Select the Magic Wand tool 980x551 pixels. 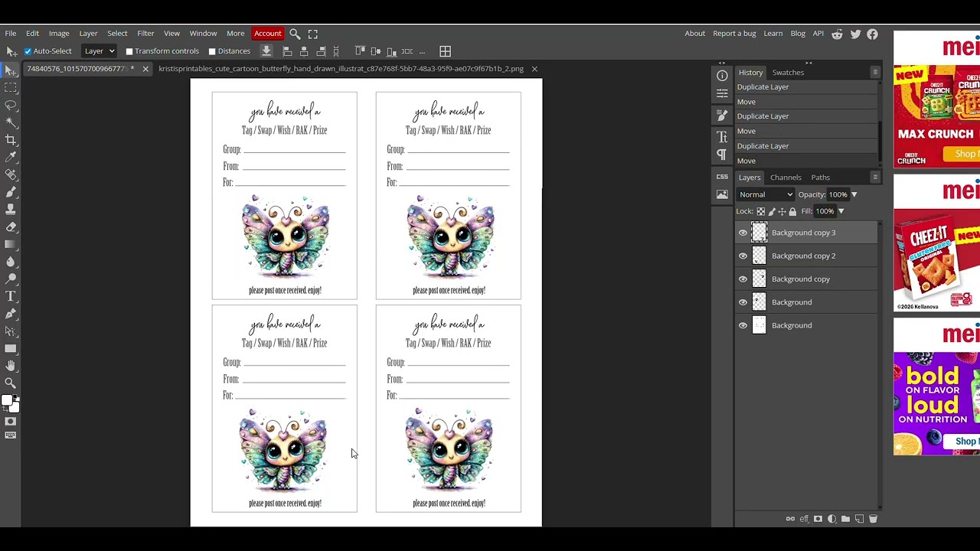(x=11, y=122)
